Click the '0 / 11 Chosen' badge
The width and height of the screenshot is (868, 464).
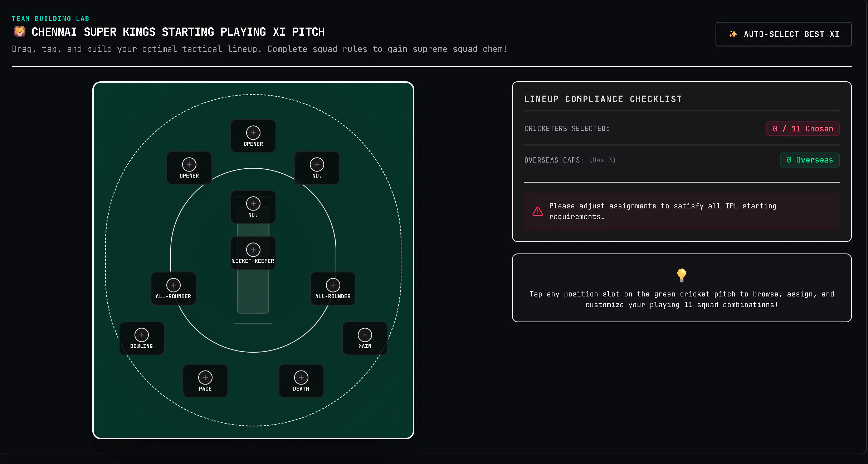[803, 129]
